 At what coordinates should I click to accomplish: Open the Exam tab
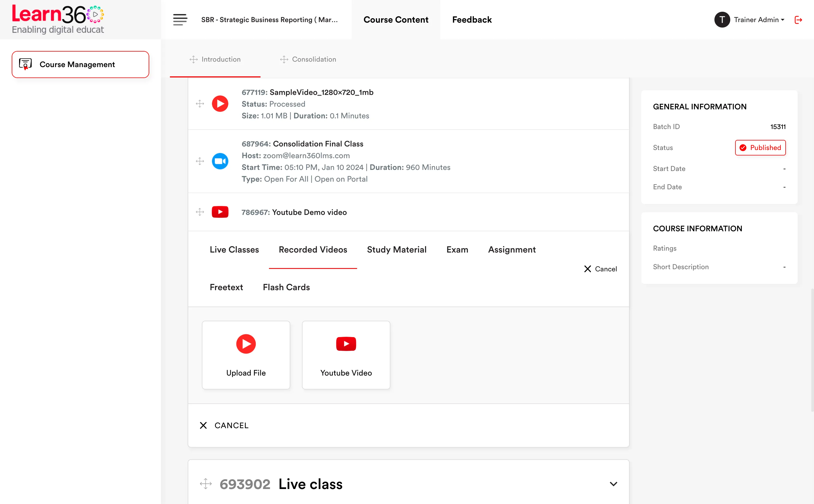[x=457, y=250]
